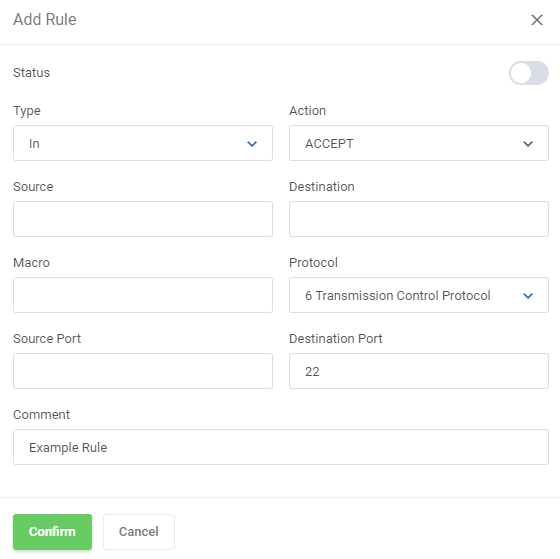The image size is (560, 559).
Task: Click the Macro input field
Action: 143,295
